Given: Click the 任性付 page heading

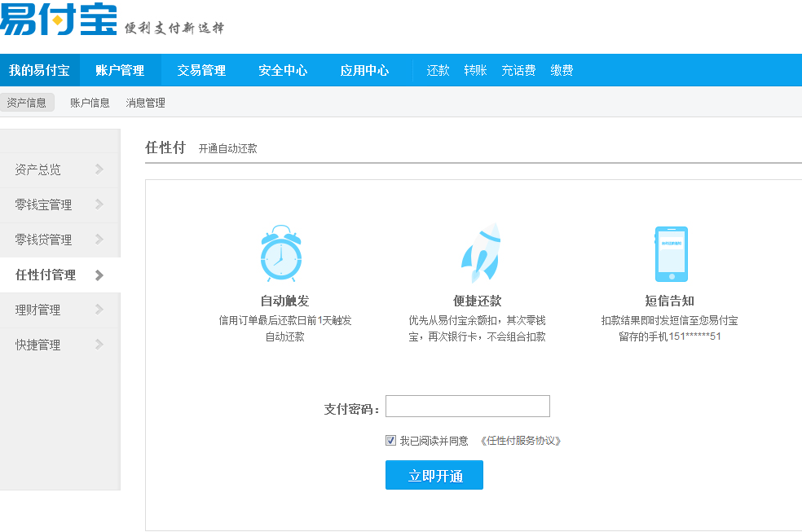Looking at the screenshot, I should [x=165, y=147].
